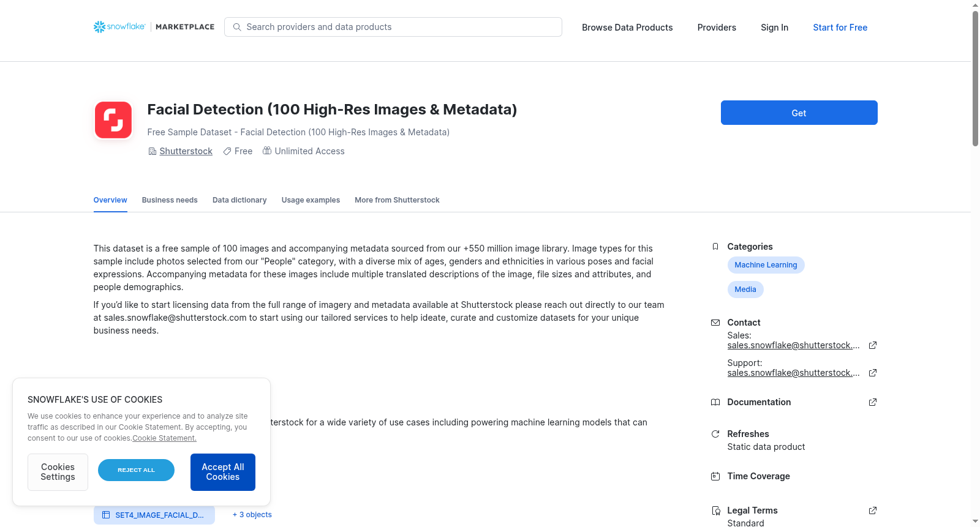The image size is (980, 527).
Task: Click the SNOWFLAKE'S USE OF COOKIES heading
Action: coord(95,400)
